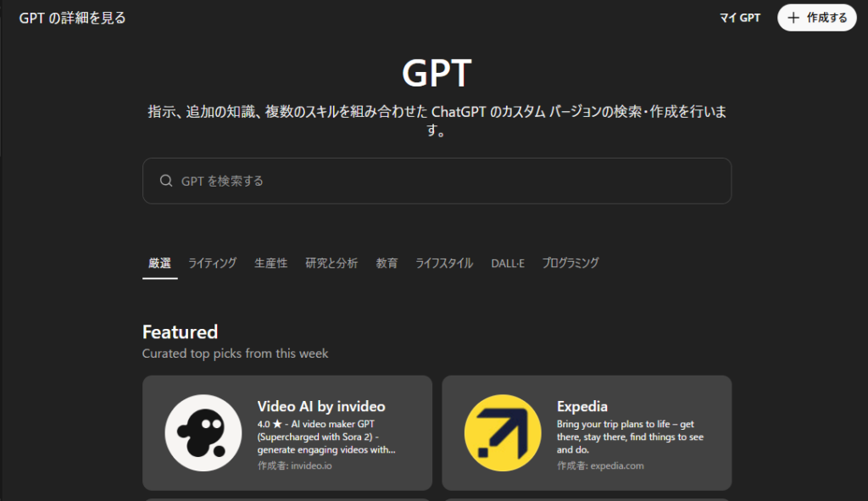Click the GPT を検索する search field

pyautogui.click(x=437, y=181)
